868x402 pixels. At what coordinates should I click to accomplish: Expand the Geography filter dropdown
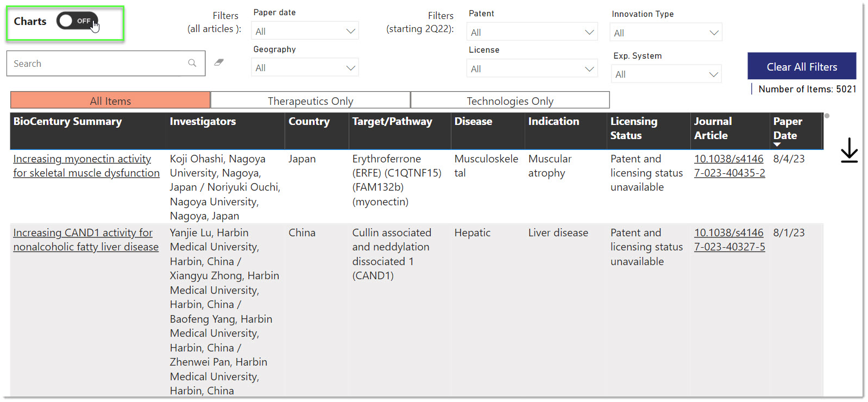(x=305, y=68)
